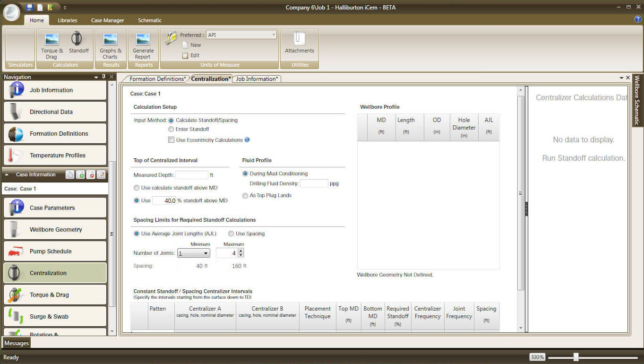Image resolution: width=644 pixels, height=364 pixels.
Task: Edit the units of measure set
Action: (x=191, y=55)
